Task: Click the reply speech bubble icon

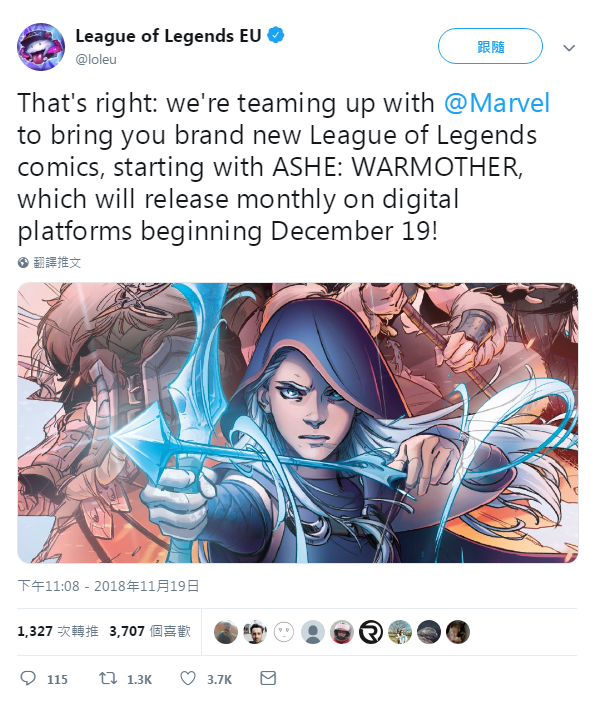Action: coord(28,678)
